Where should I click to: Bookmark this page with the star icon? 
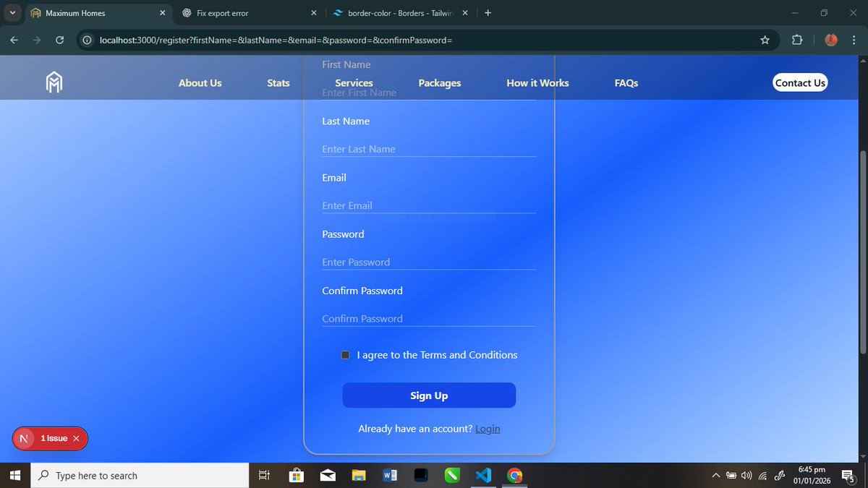(765, 40)
